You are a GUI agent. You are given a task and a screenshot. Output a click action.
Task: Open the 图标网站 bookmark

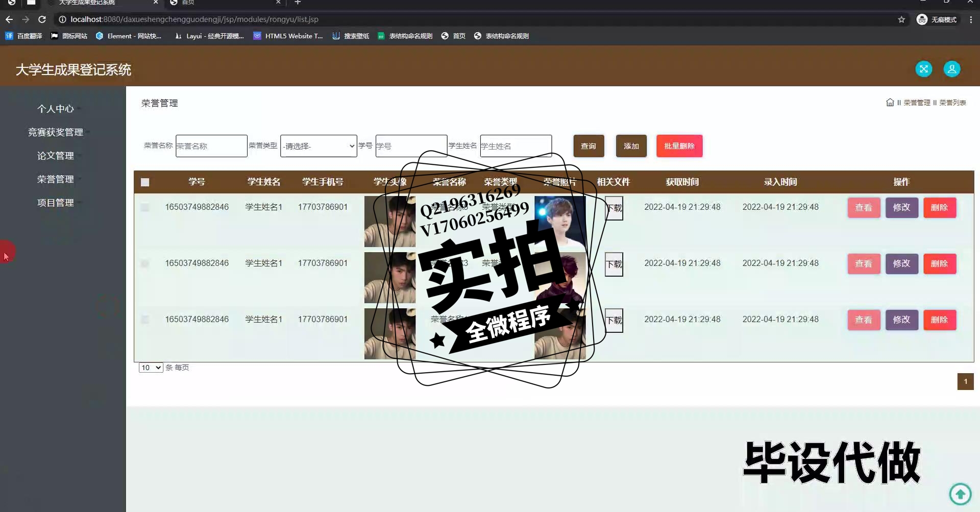(69, 36)
